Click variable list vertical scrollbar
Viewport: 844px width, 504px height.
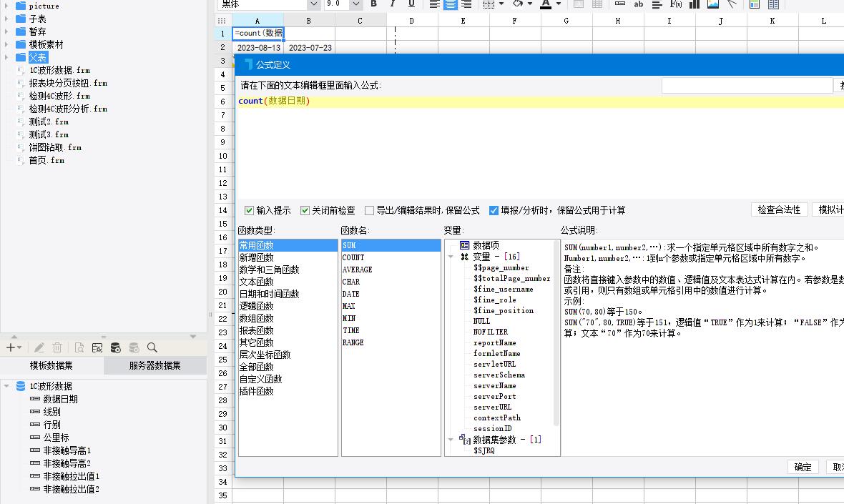click(556, 333)
